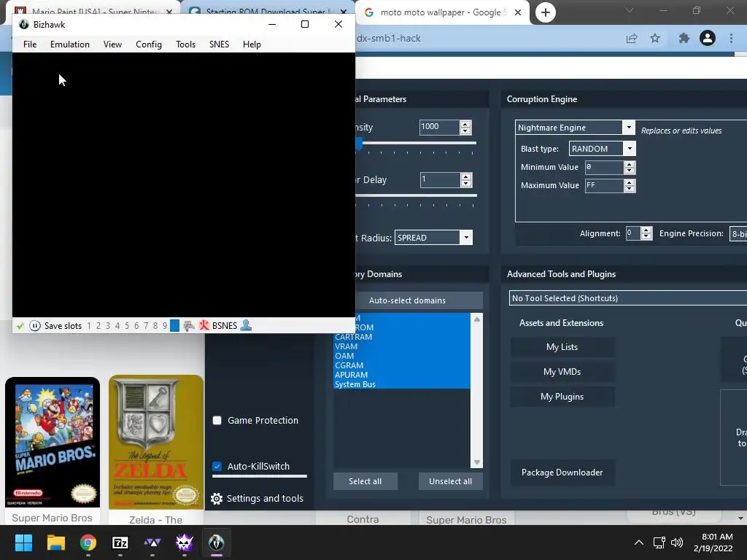Viewport: 747px width, 560px height.
Task: Open Chrome extensions puzzle icon
Action: pos(684,38)
